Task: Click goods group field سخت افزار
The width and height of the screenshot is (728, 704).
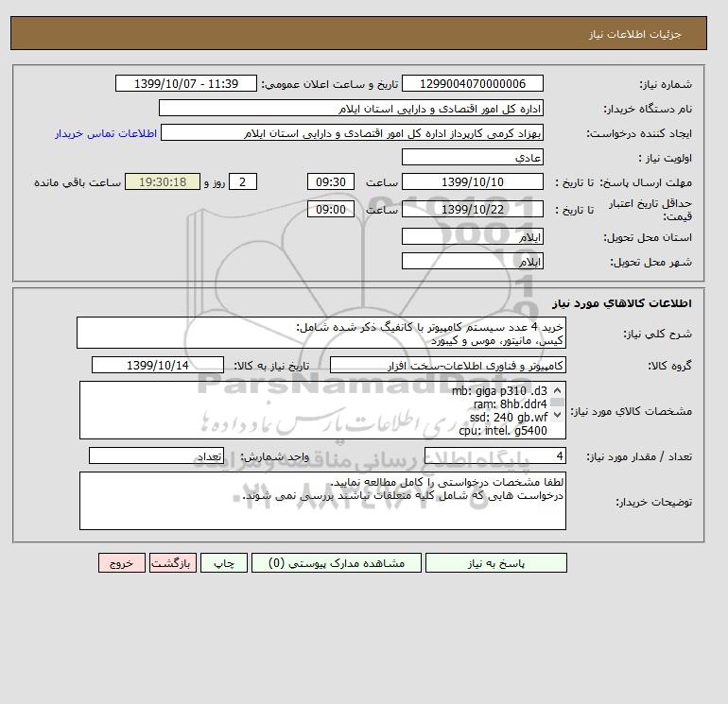Action: (x=447, y=365)
